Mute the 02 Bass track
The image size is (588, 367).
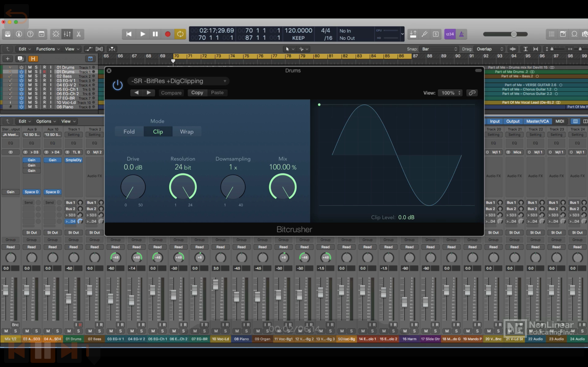[x=30, y=76]
